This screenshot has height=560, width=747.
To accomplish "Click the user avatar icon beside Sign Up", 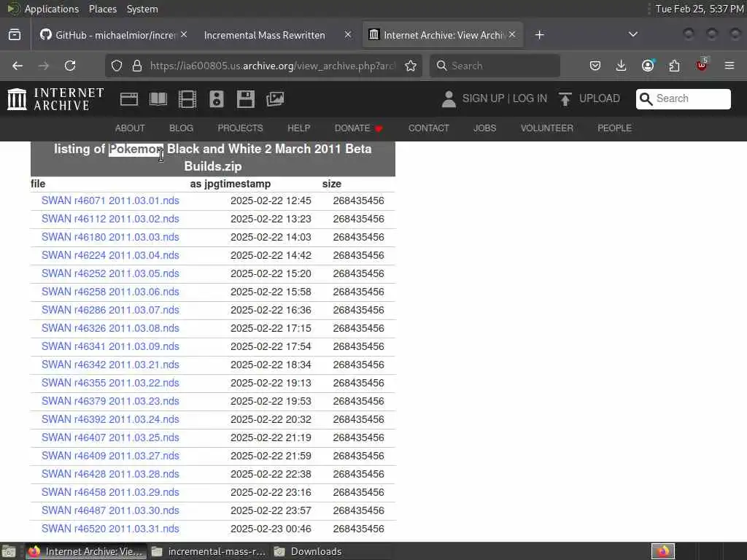I will coord(449,99).
